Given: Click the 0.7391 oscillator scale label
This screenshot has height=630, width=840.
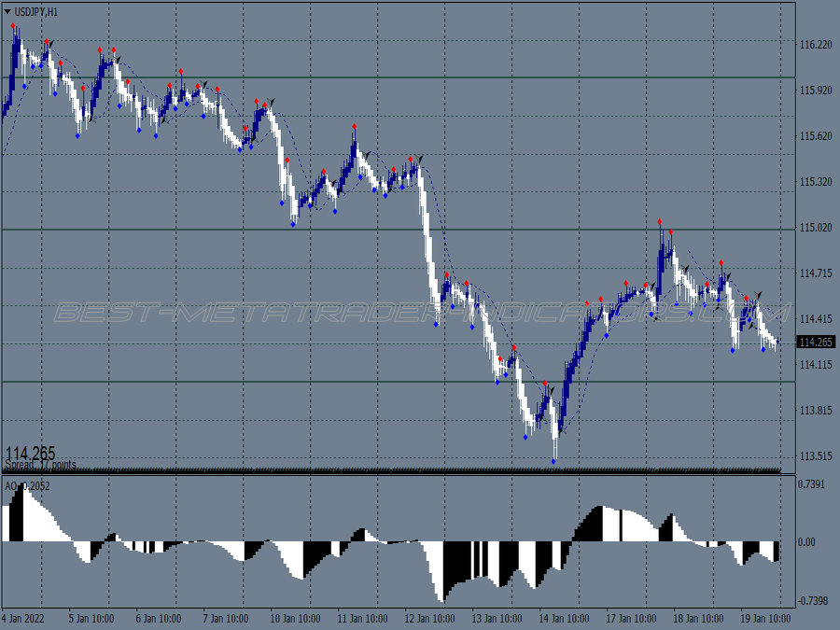Looking at the screenshot, I should 812,484.
